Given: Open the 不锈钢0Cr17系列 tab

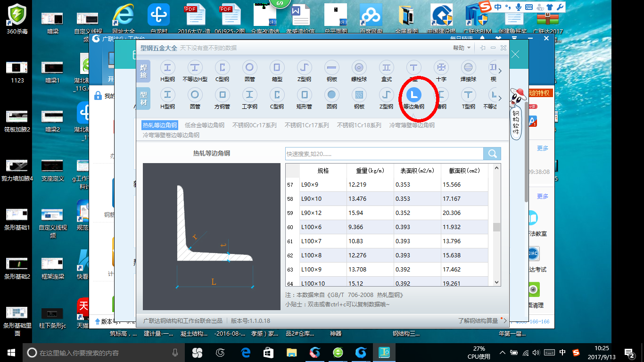Looking at the screenshot, I should (x=255, y=125).
